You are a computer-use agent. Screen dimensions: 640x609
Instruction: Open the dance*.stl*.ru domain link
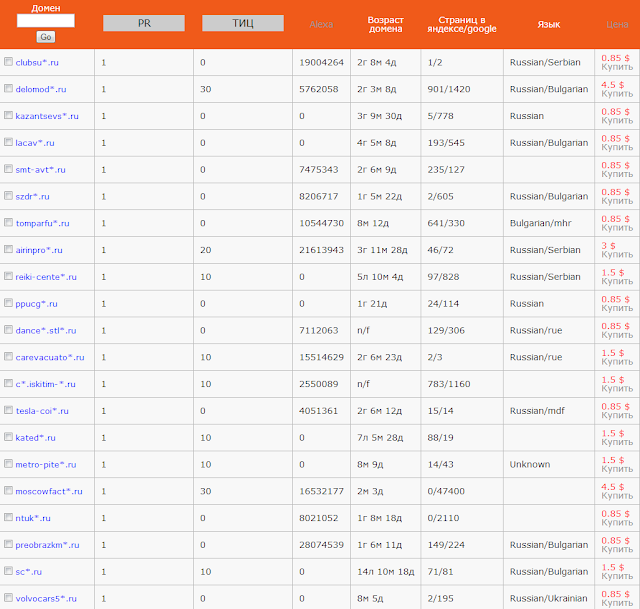(46, 331)
